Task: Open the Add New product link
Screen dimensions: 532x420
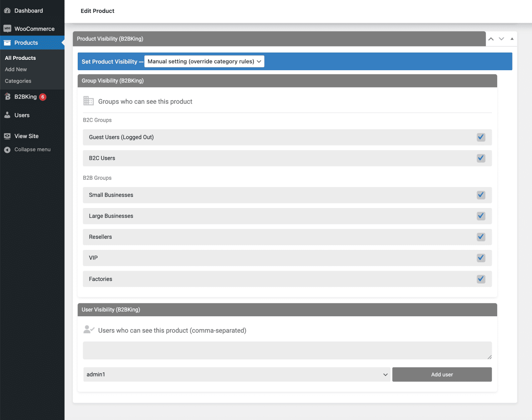Action: (16, 69)
